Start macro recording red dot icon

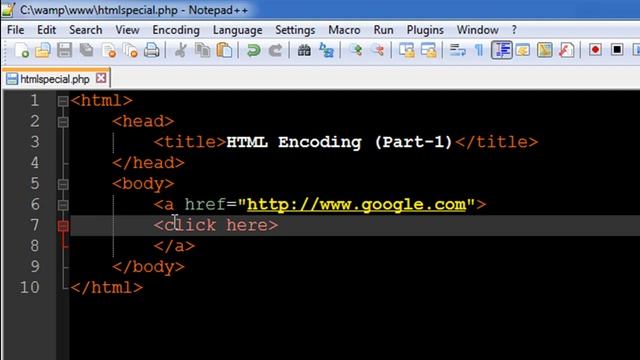point(596,50)
